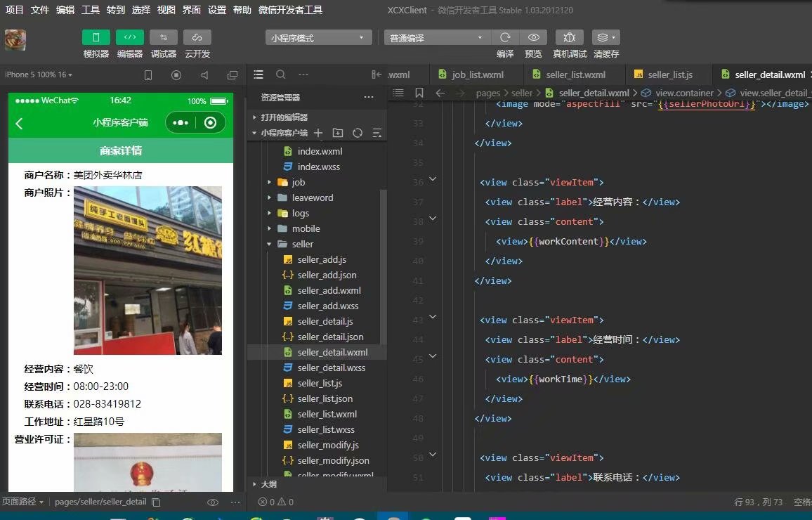Start real device debugging (真机调试)

click(569, 37)
